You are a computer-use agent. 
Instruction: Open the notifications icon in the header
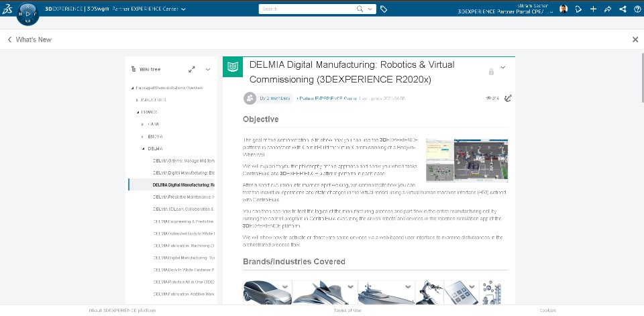(x=578, y=9)
